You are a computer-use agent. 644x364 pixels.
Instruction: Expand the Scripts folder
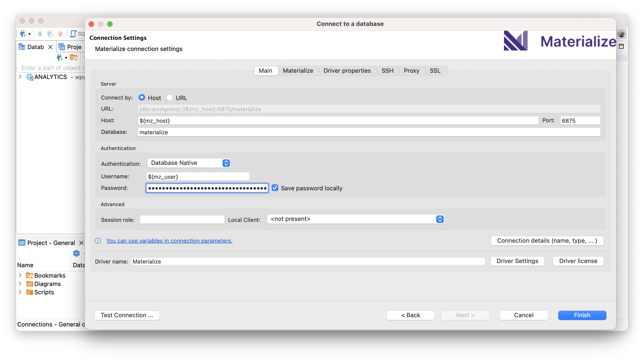coord(20,292)
